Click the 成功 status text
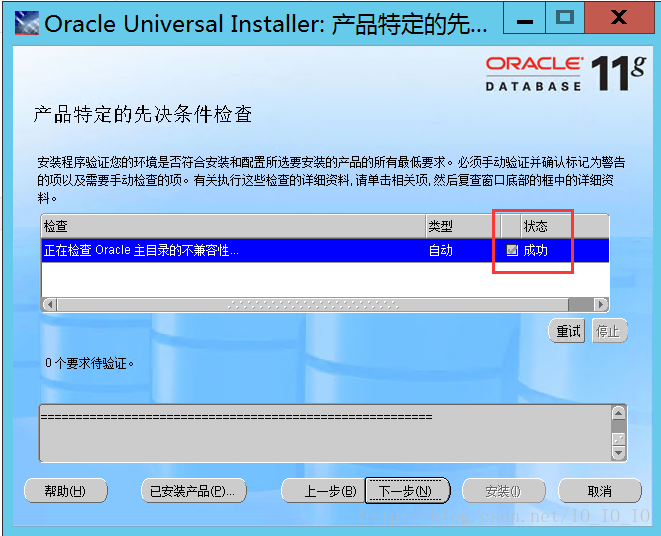The height and width of the screenshot is (536, 661). pyautogui.click(x=535, y=250)
